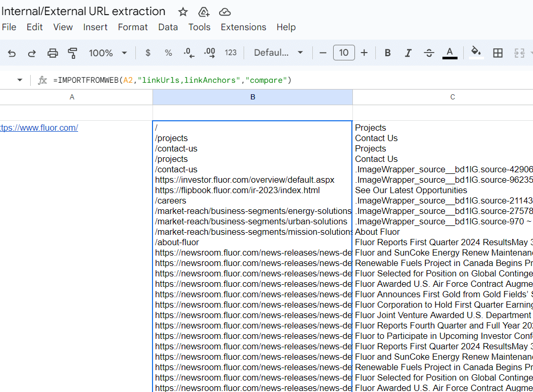
Task: Open the fluor.com link in cell A2
Action: point(39,128)
